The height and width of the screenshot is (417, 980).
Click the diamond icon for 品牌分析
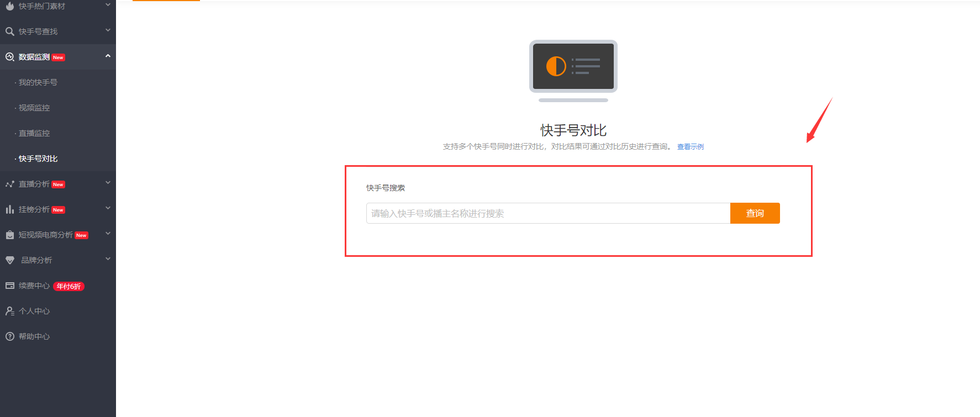coord(10,260)
